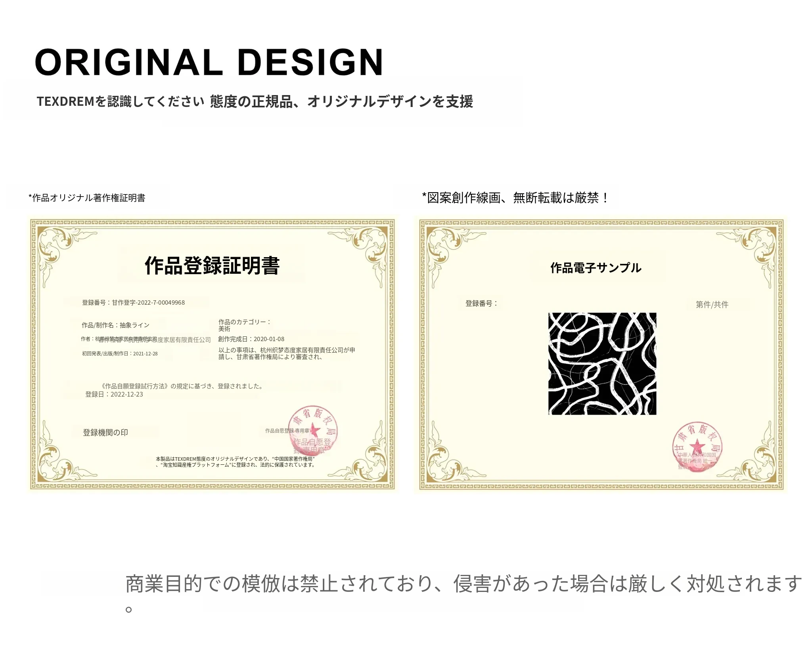
Task: Click the black abstract line artwork thumbnail
Action: [602, 363]
